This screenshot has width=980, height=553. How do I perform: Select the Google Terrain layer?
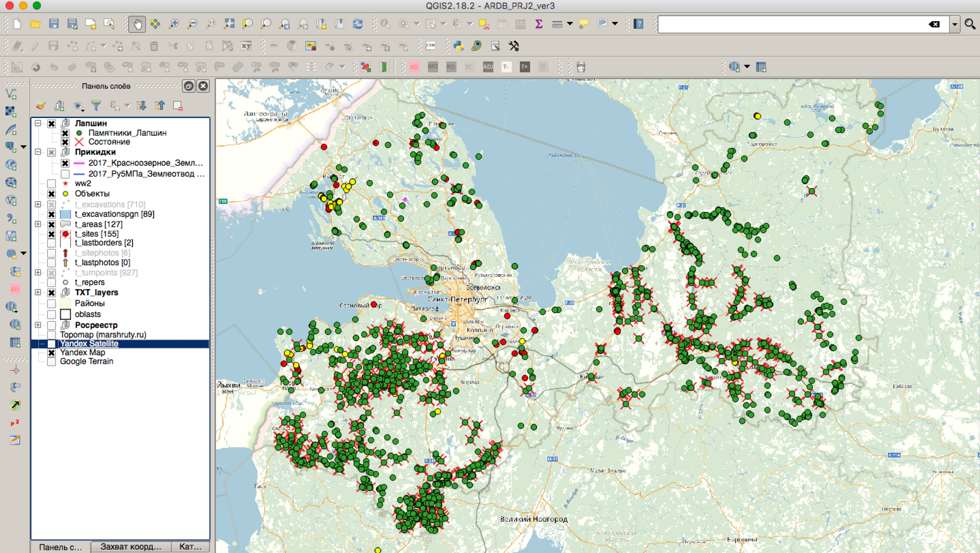[86, 361]
